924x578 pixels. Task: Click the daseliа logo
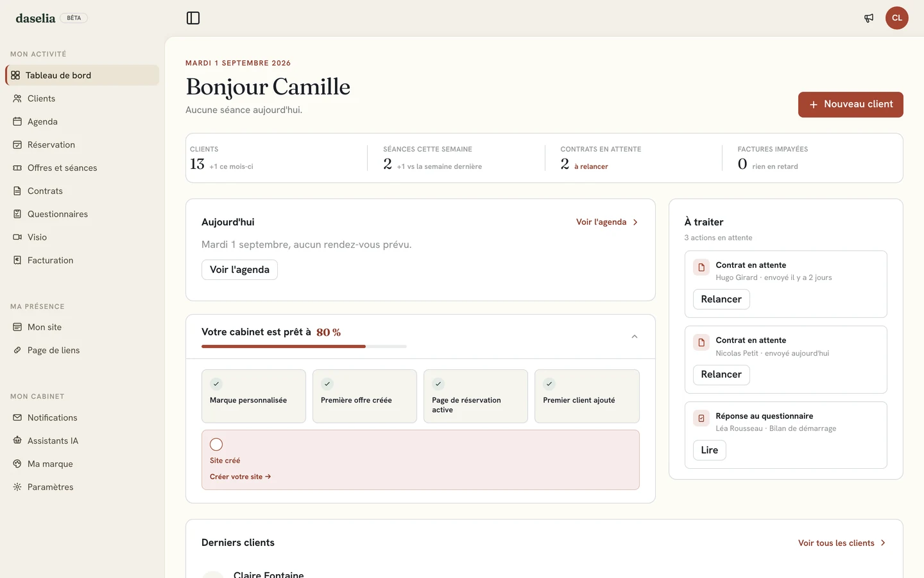click(35, 18)
